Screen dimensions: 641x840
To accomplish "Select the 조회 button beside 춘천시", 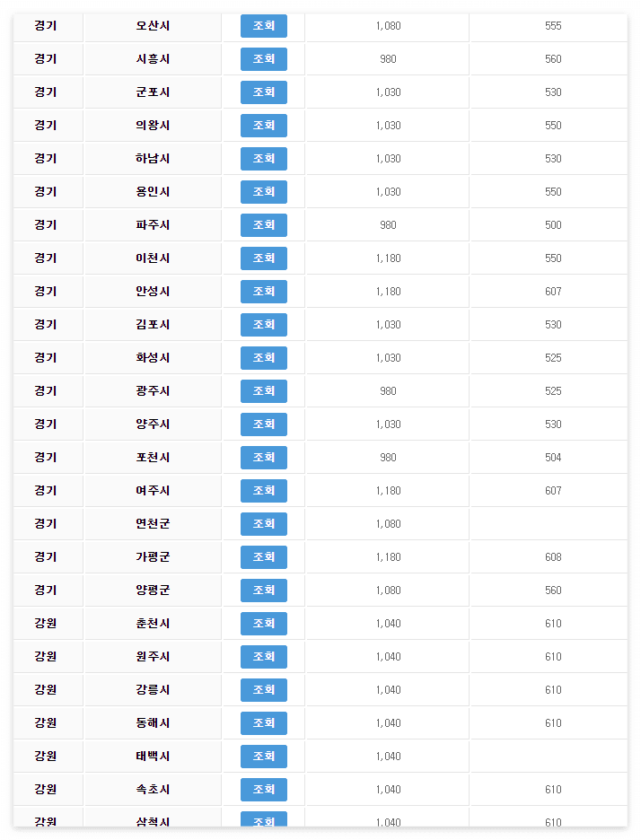I will click(x=263, y=624).
